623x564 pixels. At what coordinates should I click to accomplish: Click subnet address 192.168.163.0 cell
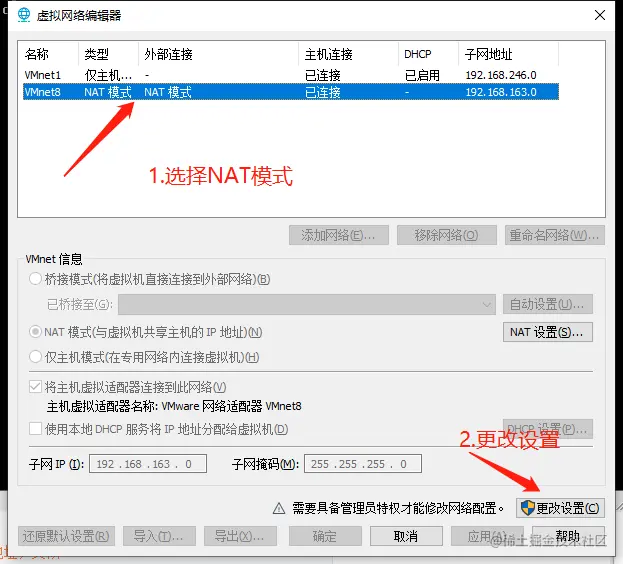501,92
